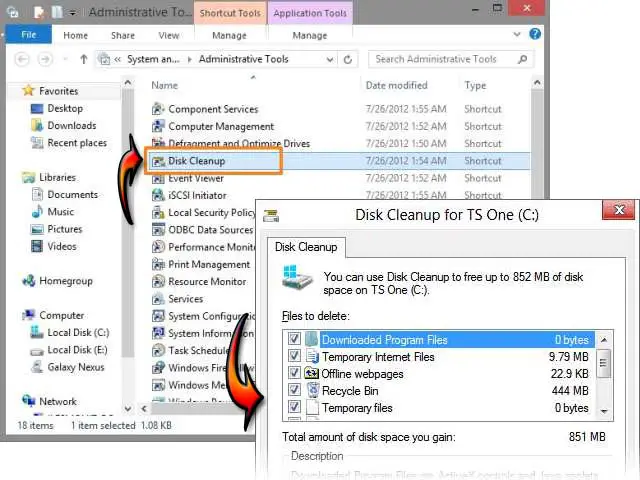The width and height of the screenshot is (640, 480).
Task: Click files list scroll down arrow
Action: tap(604, 411)
